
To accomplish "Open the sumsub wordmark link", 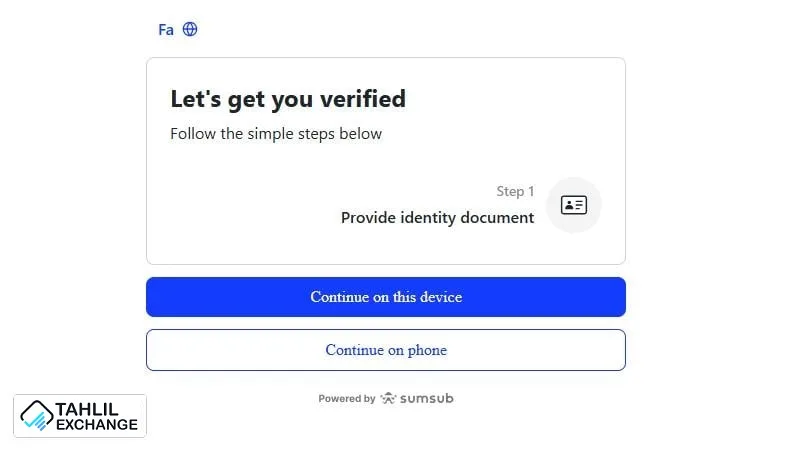I will coord(427,398).
